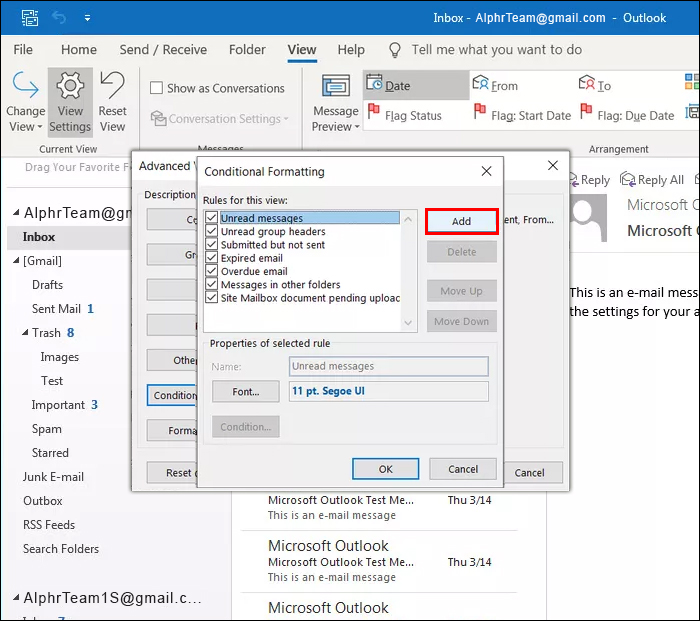Open the Send / Receive tab
This screenshot has height=621, width=700.
tap(163, 50)
